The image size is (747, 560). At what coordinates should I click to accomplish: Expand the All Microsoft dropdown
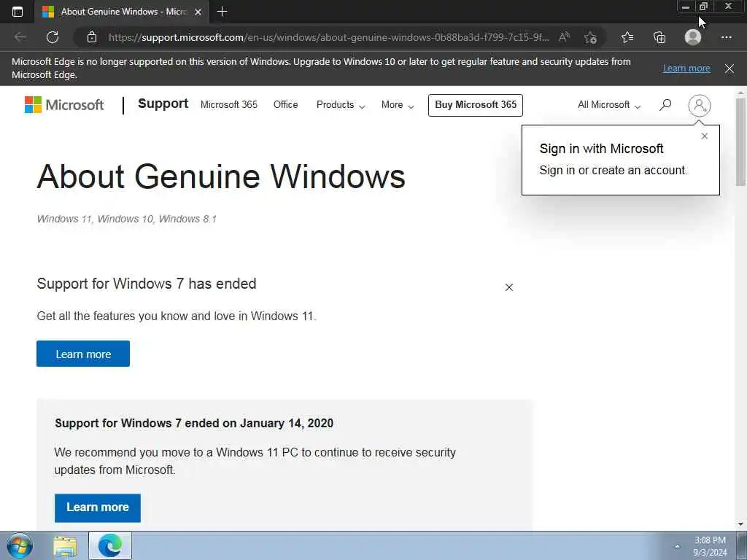pos(609,105)
